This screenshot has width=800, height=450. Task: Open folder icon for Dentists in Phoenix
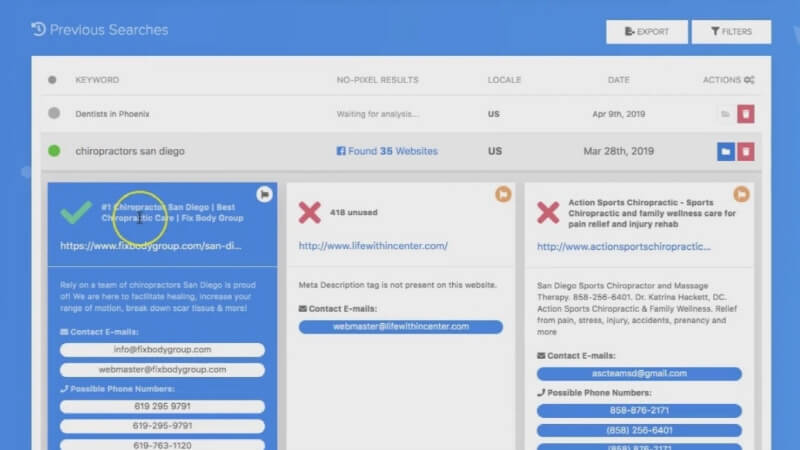(725, 114)
